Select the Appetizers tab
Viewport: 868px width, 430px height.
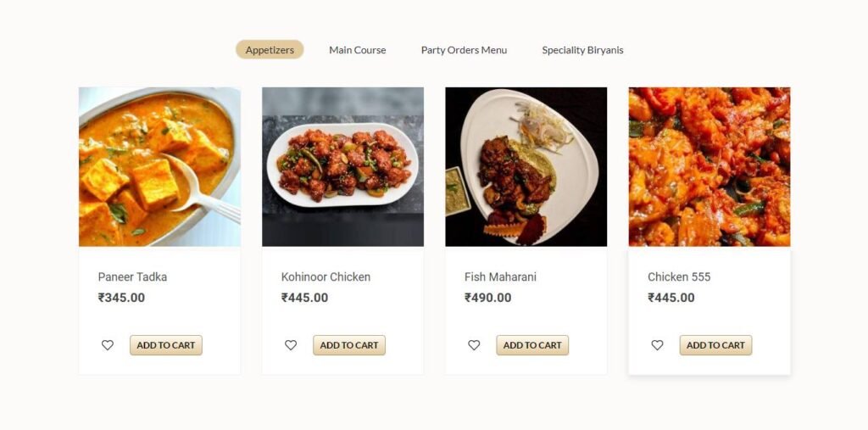point(270,50)
